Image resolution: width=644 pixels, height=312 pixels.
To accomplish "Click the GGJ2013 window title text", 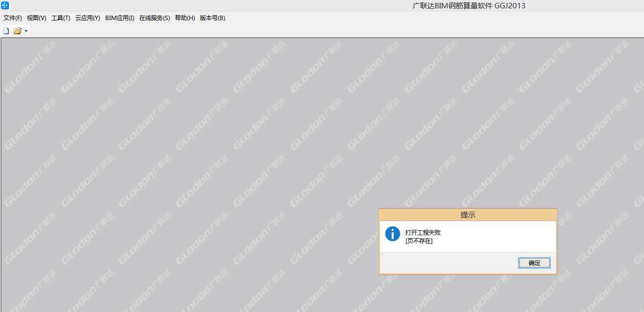I will pyautogui.click(x=469, y=6).
